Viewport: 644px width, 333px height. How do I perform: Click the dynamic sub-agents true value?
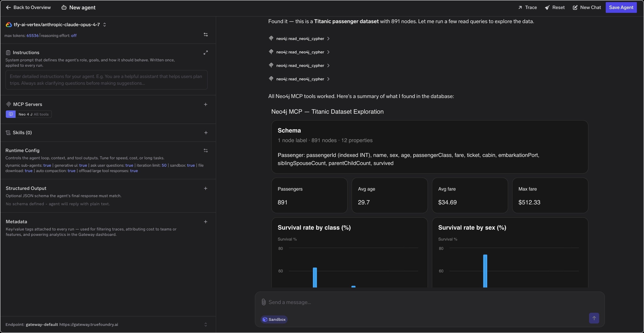[47, 165]
